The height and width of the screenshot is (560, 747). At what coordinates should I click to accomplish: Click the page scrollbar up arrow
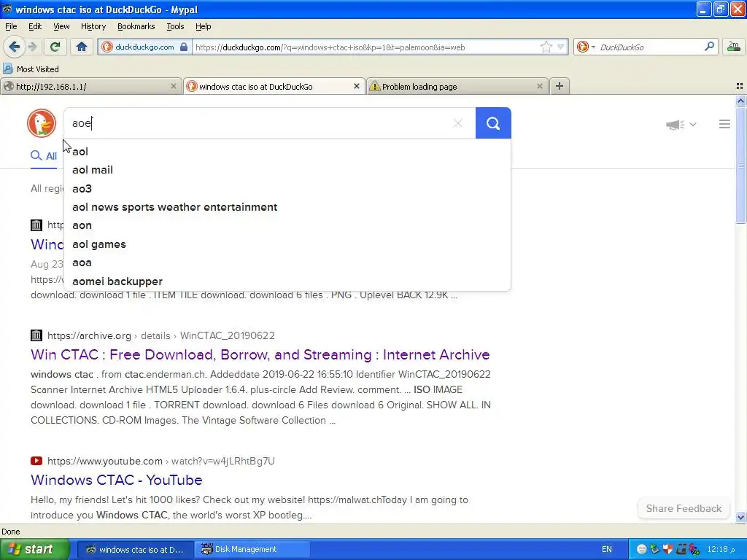740,101
